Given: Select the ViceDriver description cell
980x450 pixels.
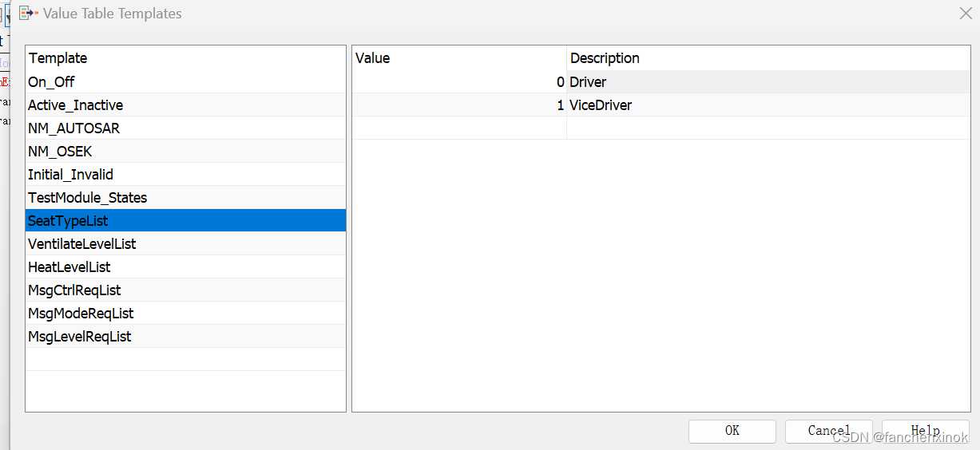Looking at the screenshot, I should pyautogui.click(x=768, y=105).
